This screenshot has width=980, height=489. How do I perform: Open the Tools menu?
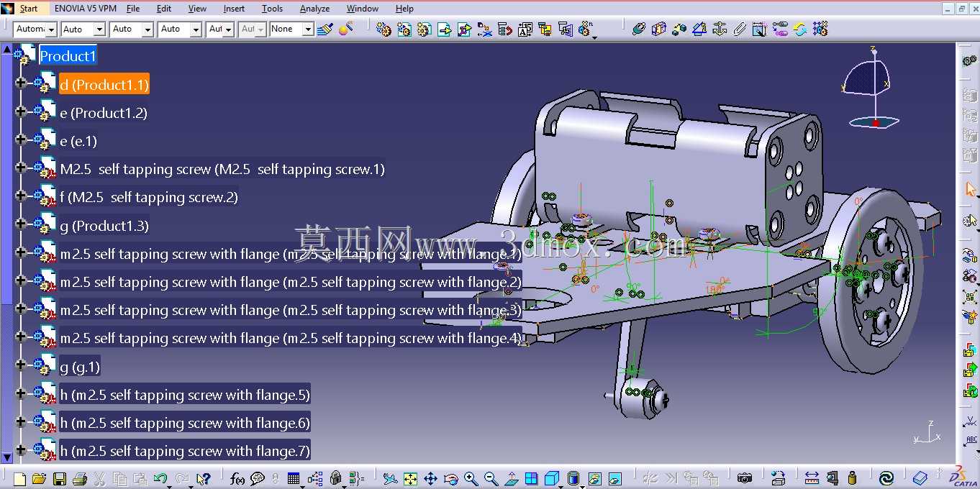[x=272, y=9]
